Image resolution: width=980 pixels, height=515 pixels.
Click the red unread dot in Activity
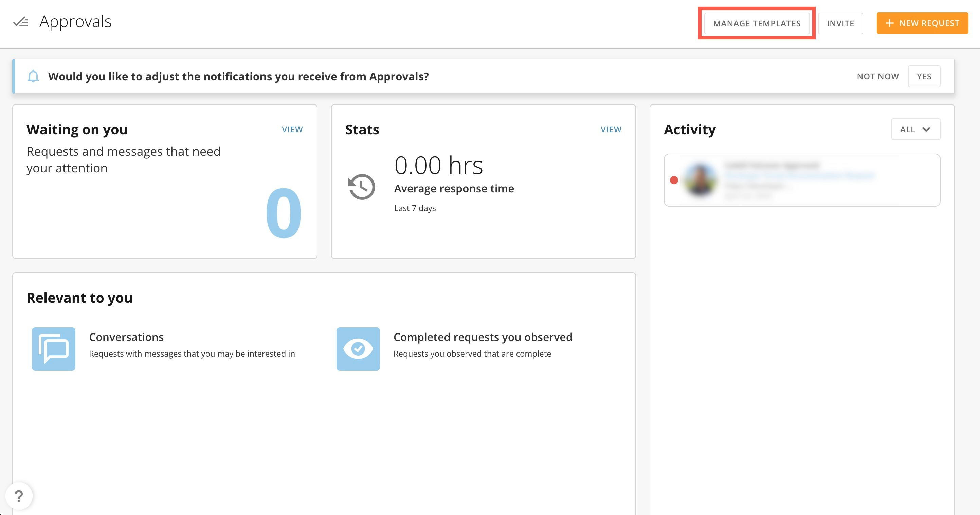coord(674,180)
